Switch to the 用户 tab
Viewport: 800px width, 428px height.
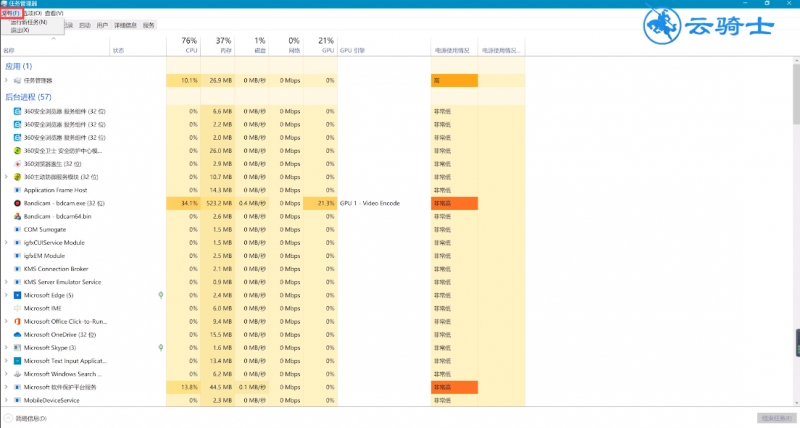point(103,25)
